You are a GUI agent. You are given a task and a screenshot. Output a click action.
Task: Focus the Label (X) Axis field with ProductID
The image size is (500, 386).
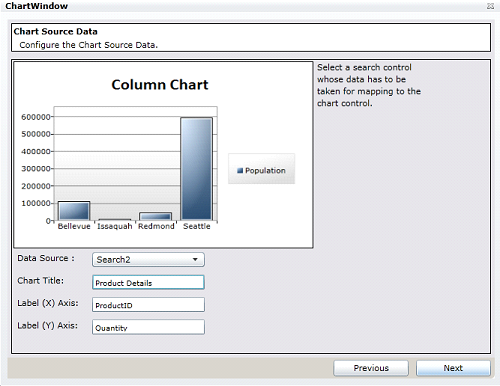pos(148,305)
